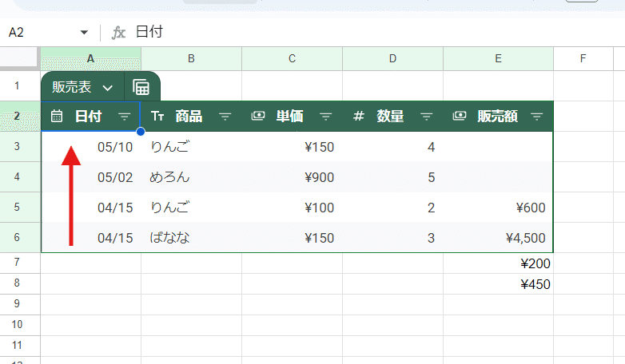The width and height of the screenshot is (625, 364).
Task: Click the text type icon beside 商品
Action: [157, 117]
